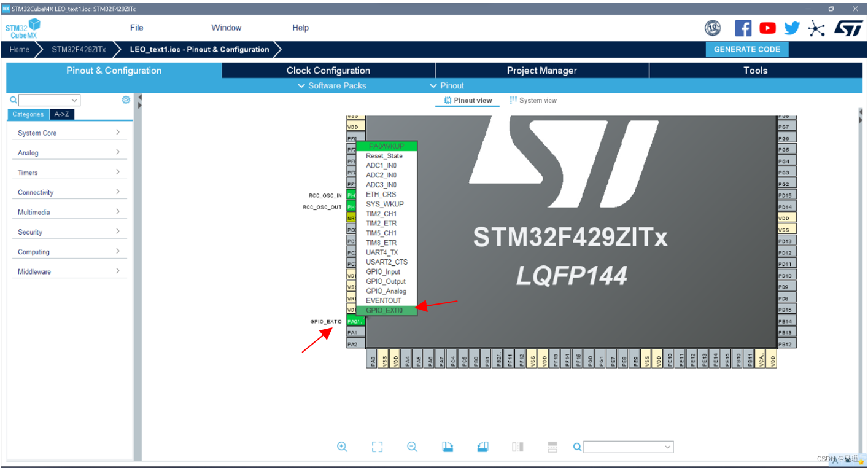
Task: Rotate the chip view clockwise
Action: click(x=448, y=447)
